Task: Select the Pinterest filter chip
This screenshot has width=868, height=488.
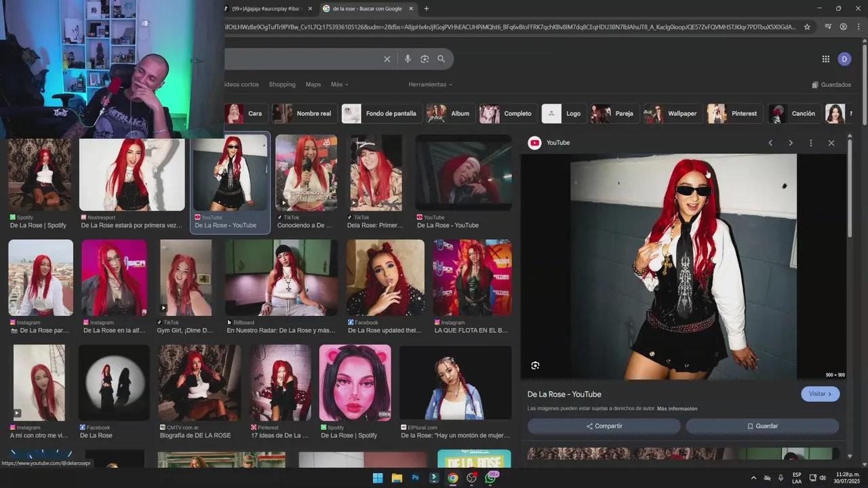Action: tap(734, 113)
